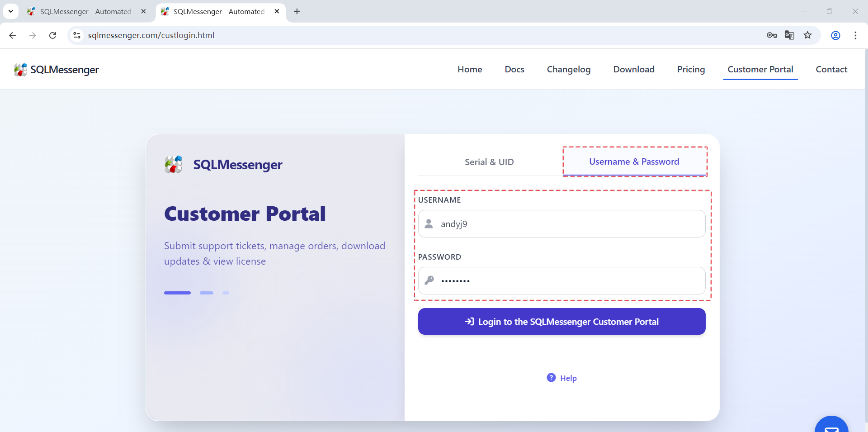Select the Username & Password tab

point(634,162)
